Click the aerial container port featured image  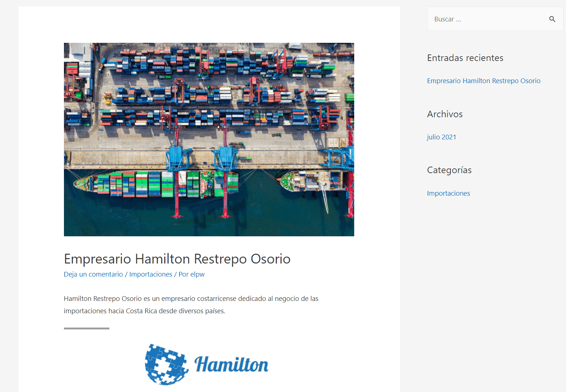click(x=209, y=139)
